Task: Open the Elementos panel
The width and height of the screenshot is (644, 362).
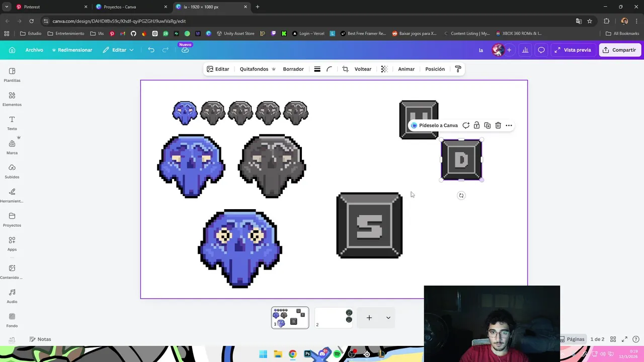Action: click(12, 99)
